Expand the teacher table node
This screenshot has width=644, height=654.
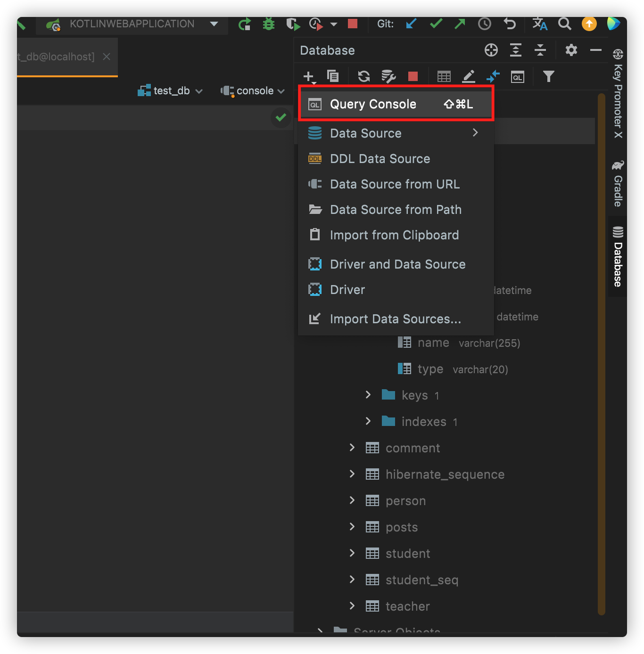coord(352,606)
